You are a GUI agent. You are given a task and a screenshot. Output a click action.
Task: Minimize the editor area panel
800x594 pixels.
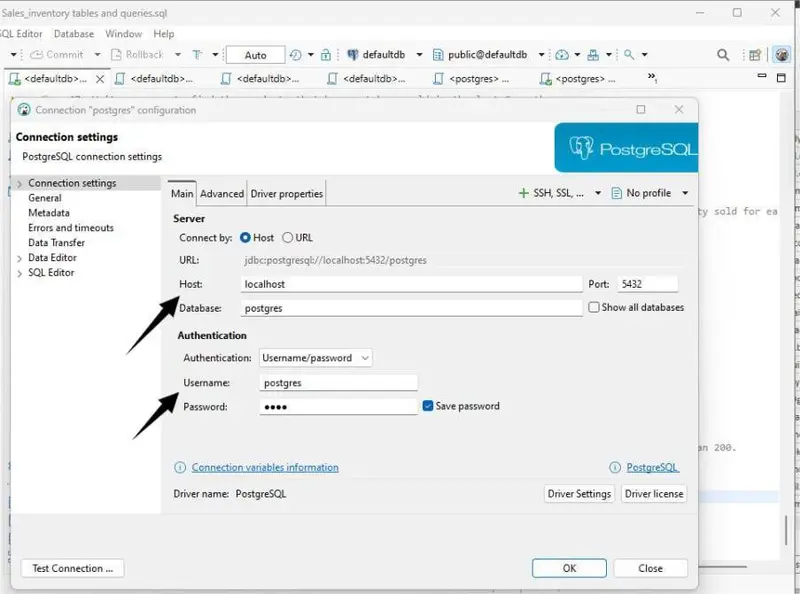762,76
